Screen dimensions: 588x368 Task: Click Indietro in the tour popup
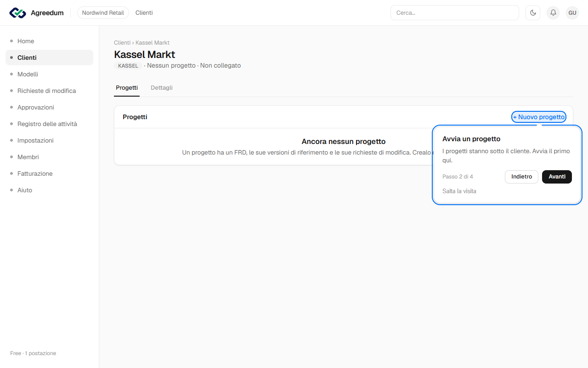521,177
